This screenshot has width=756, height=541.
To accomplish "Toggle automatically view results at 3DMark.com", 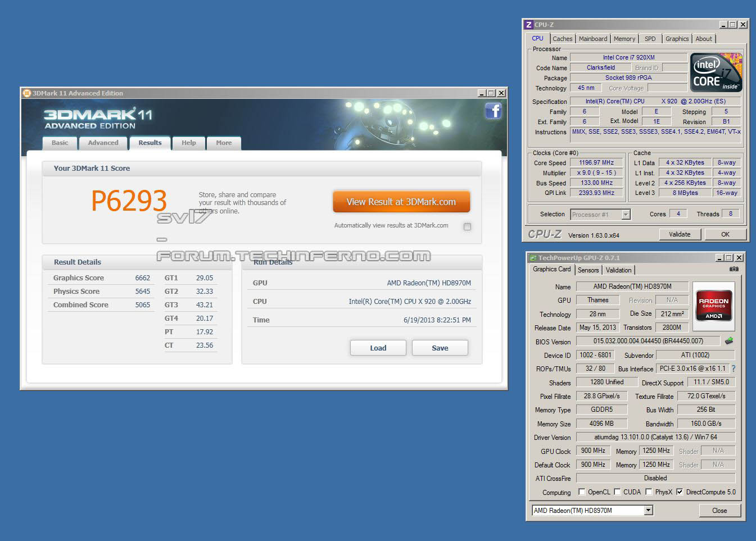I will 467,226.
